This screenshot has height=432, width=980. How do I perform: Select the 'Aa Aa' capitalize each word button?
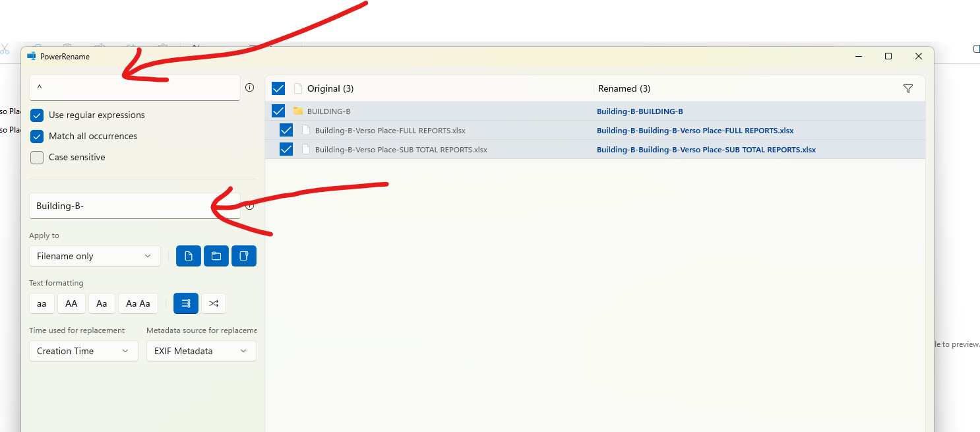[x=138, y=303]
